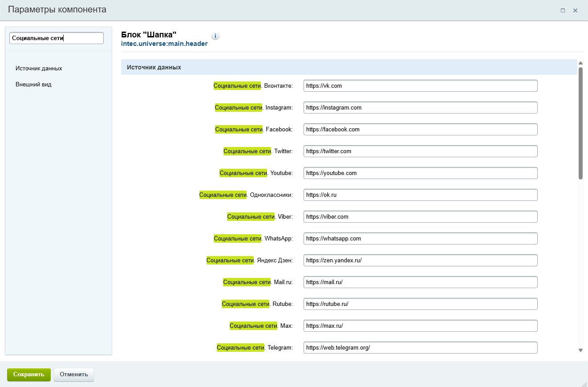Click the resize grip in the bottom corner
The height and width of the screenshot is (387, 588).
[584, 383]
